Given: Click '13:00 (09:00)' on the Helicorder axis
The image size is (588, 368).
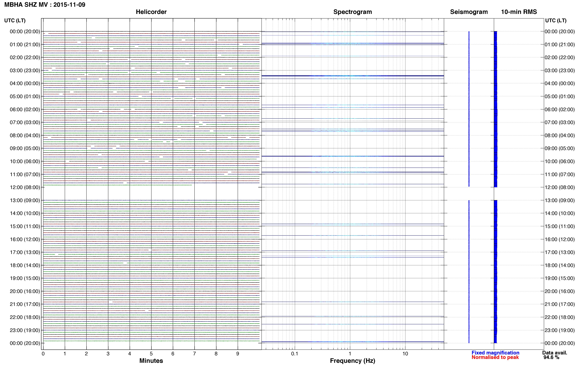Looking at the screenshot, I should click(x=25, y=200).
